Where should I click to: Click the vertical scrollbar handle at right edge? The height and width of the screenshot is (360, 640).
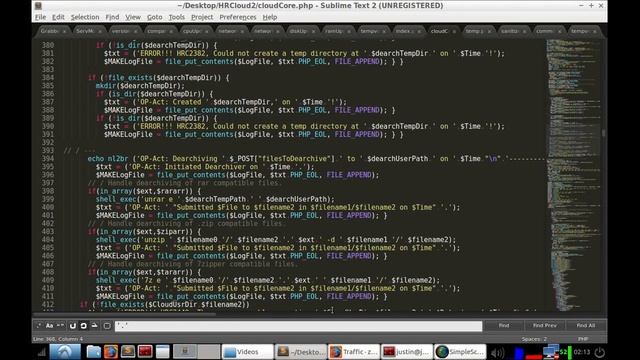(x=603, y=133)
